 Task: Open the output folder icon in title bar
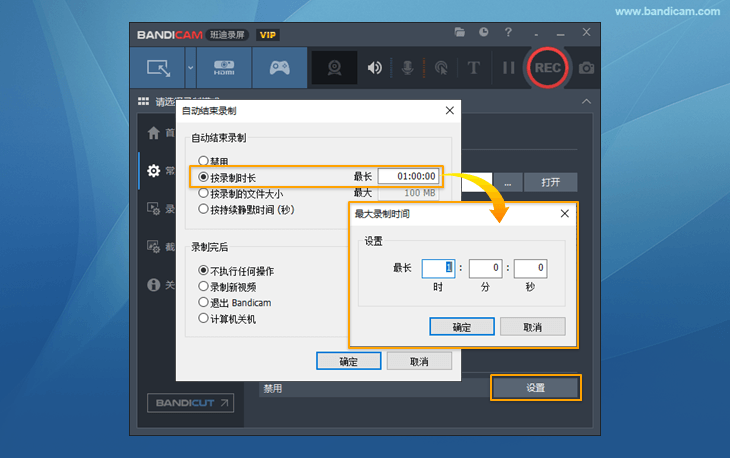[x=460, y=32]
